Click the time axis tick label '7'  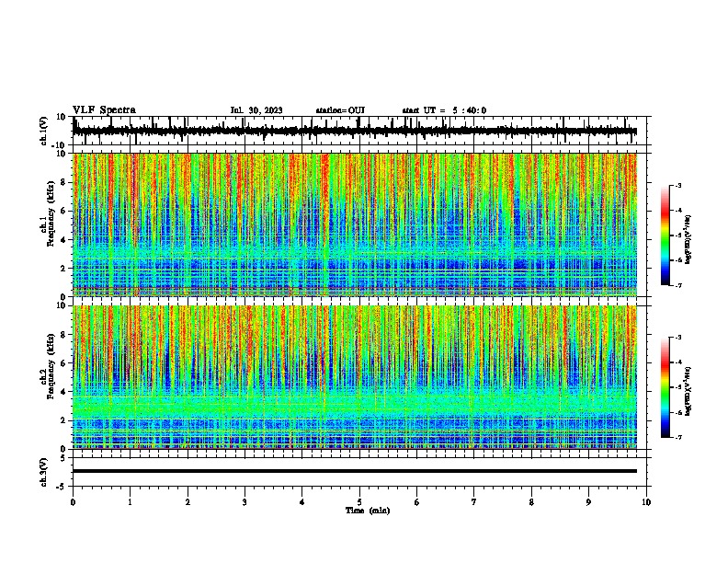[474, 502]
